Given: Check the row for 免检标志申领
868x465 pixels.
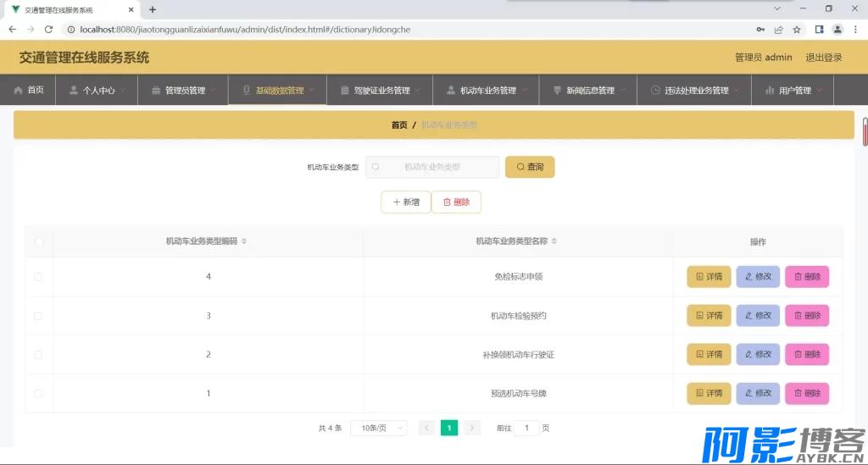Looking at the screenshot, I should 38,276.
